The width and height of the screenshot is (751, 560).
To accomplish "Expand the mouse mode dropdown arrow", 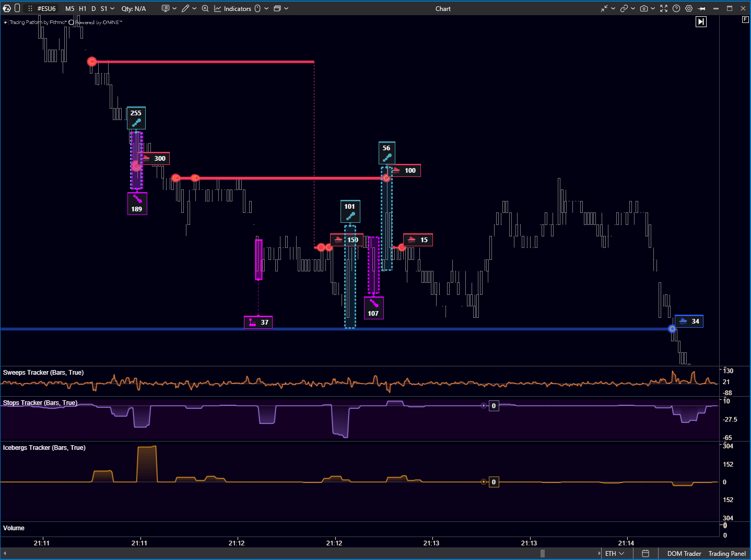I will (x=266, y=9).
